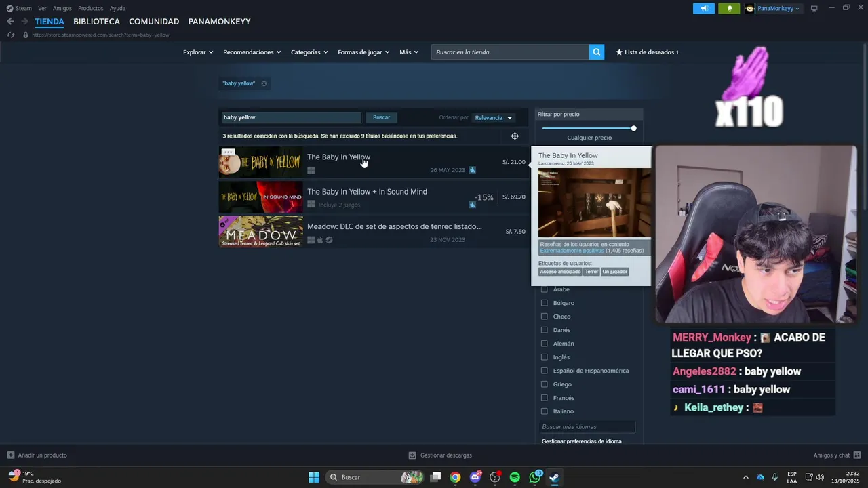
Task: Expand the Recomendaciones dropdown
Action: (x=252, y=52)
